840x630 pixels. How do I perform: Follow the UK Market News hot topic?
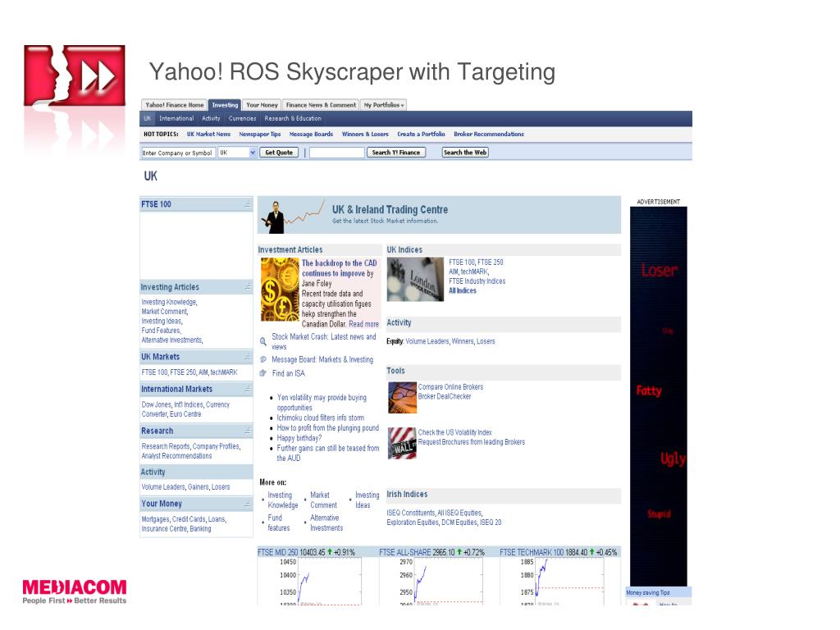coord(208,134)
